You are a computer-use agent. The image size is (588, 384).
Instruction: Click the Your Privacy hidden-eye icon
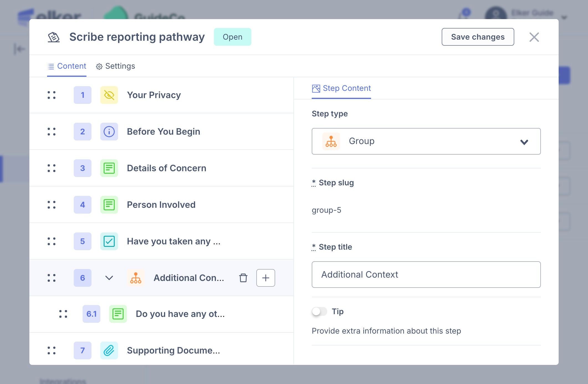point(109,95)
